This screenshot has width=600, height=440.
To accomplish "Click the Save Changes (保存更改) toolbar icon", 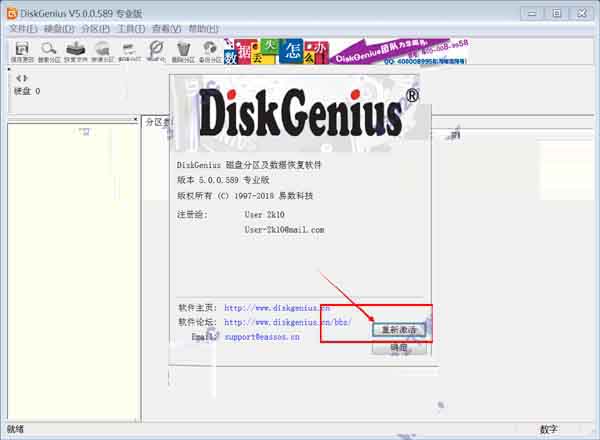I will point(22,52).
